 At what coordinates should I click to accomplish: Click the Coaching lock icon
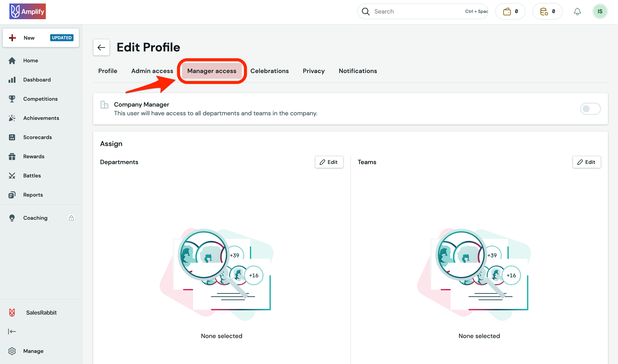point(71,218)
